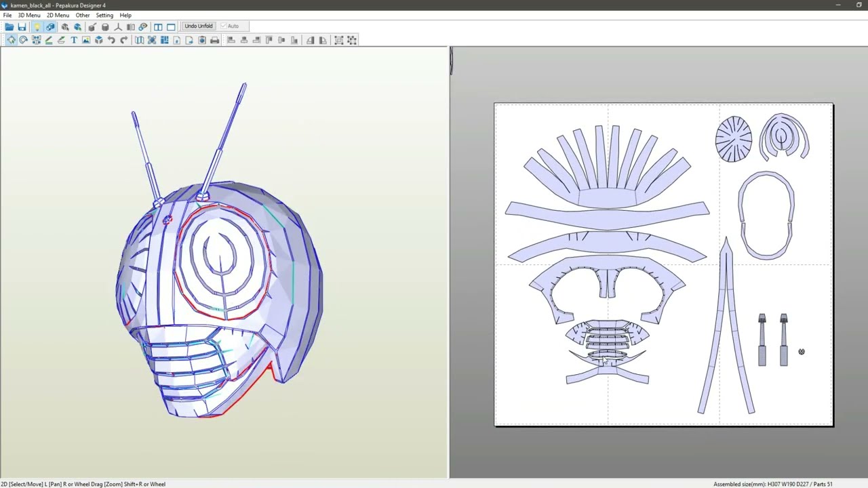
Task: Click the blue 3D cube icon
Action: (98, 40)
